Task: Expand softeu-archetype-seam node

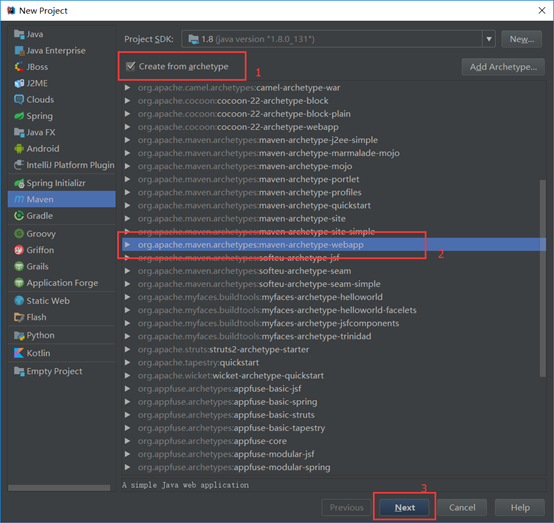Action: 128,271
